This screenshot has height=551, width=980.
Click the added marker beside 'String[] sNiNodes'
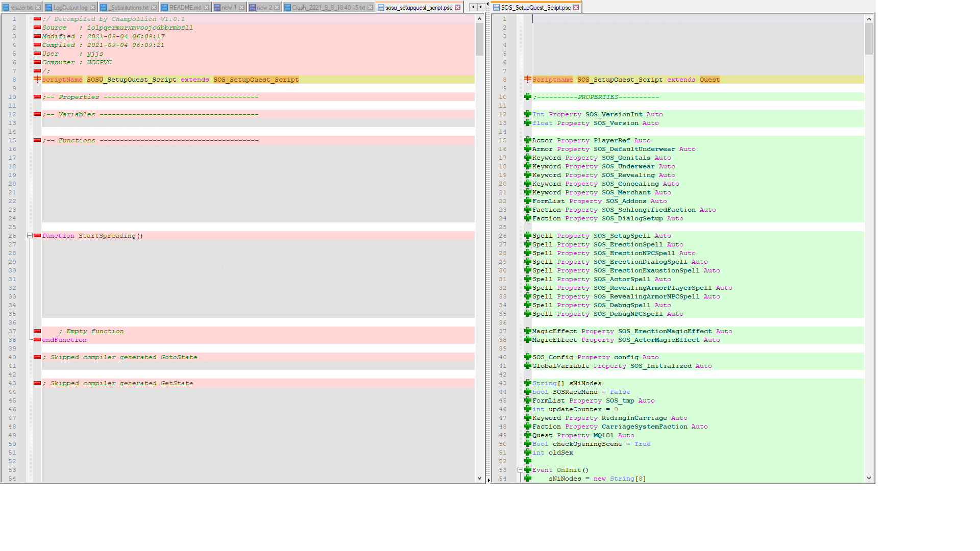(528, 383)
